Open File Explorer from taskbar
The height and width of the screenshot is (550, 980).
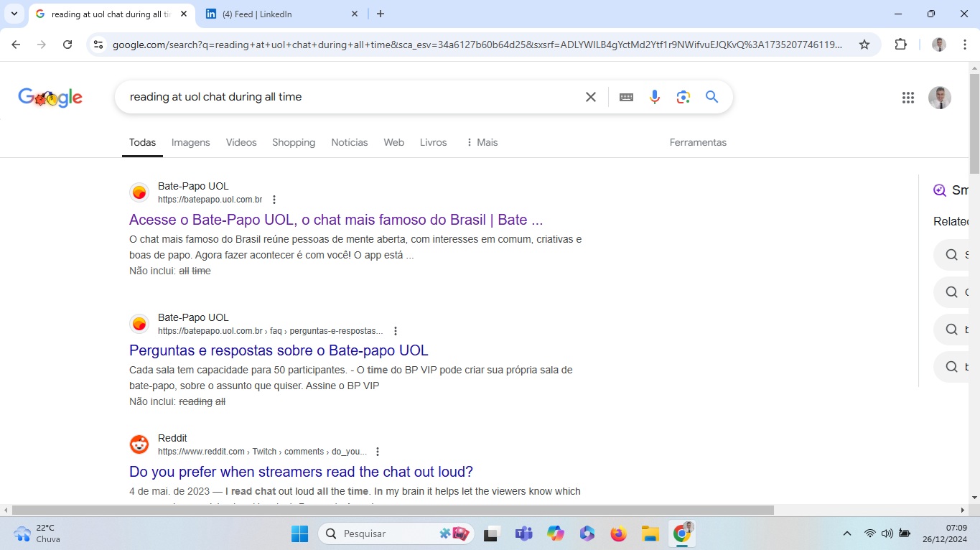tap(650, 533)
